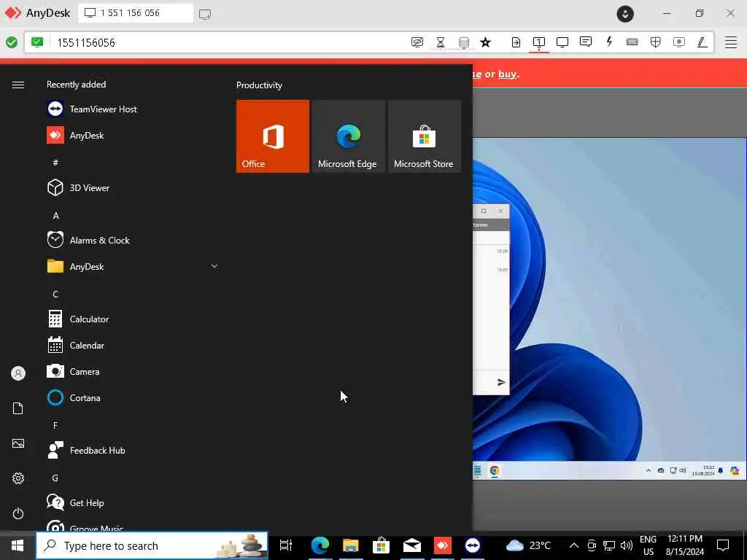
Task: Click the C letter group header
Action: [x=55, y=294]
